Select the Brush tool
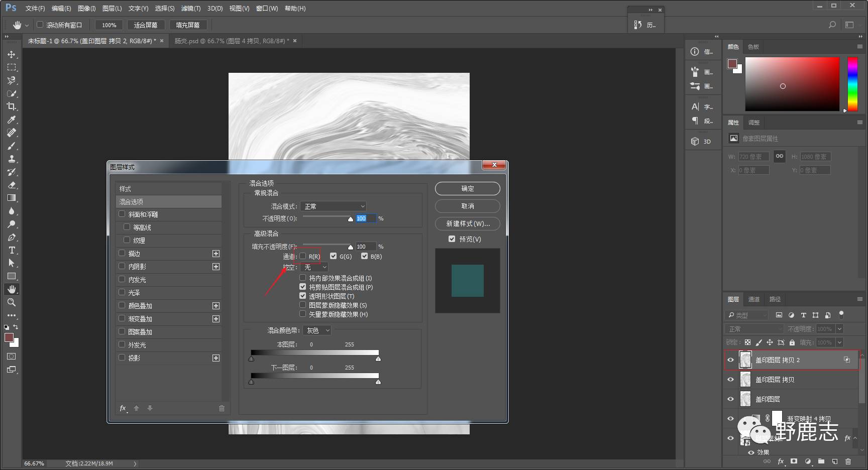Screen dimensions: 868x470 11,146
